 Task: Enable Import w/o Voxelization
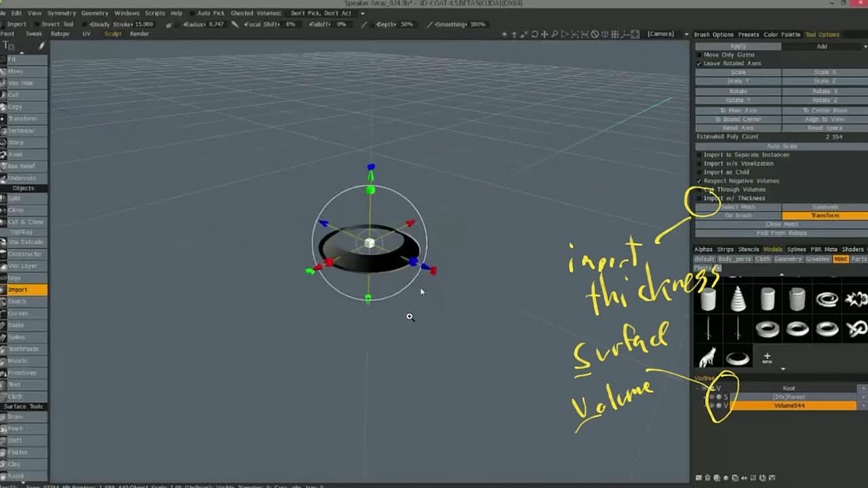pos(699,164)
